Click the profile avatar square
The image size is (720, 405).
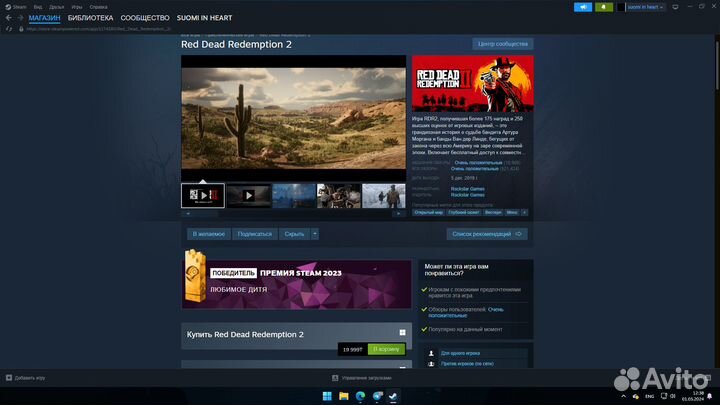point(621,7)
